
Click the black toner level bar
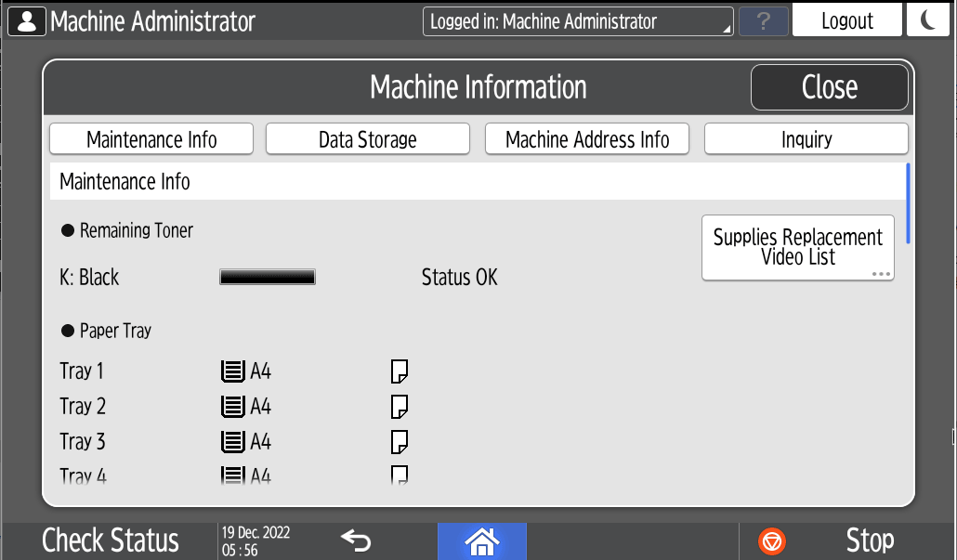tap(268, 278)
